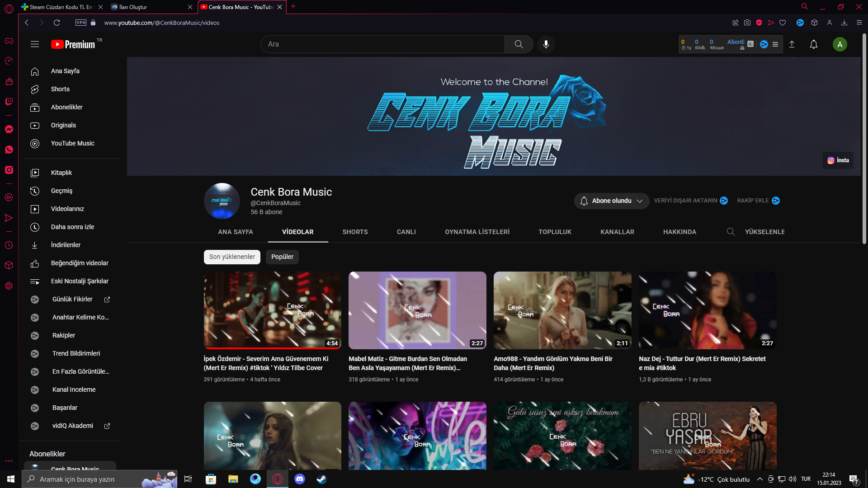Switch to OYNATMA LİSTELERİ tab
Screen dimensions: 868x488
[x=477, y=232]
